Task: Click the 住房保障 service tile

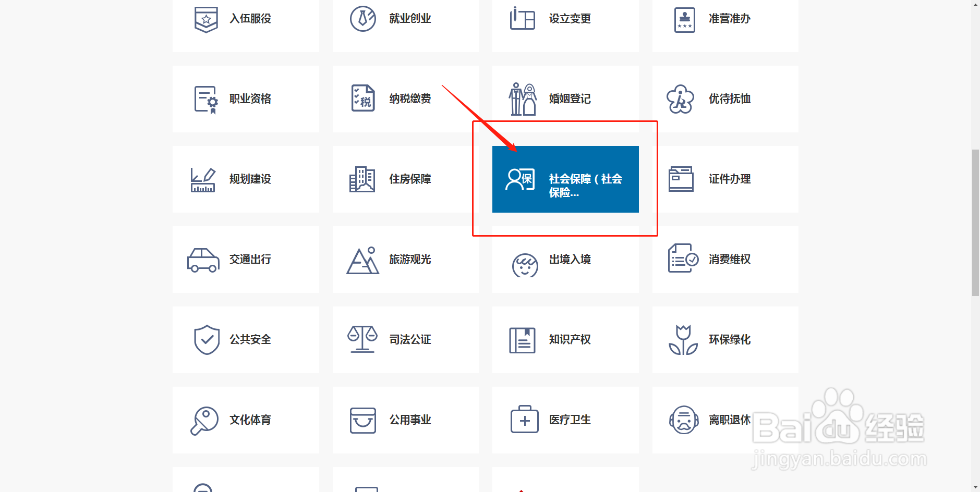Action: (405, 179)
